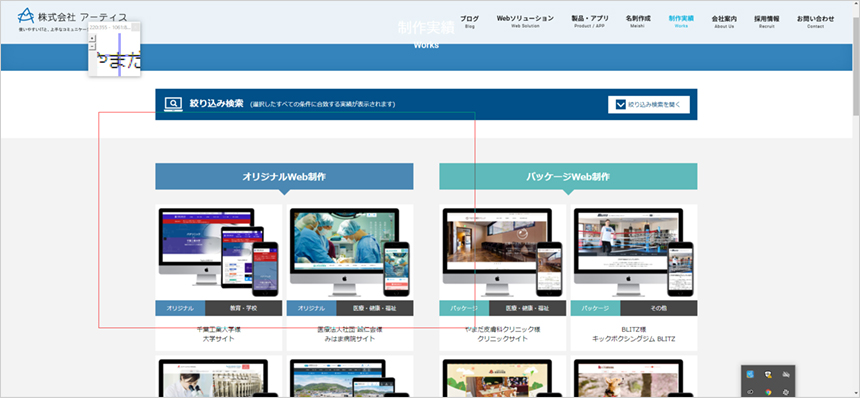The width and height of the screenshot is (860, 398).
Task: Click the magnifier search icon in filter bar
Action: click(173, 103)
